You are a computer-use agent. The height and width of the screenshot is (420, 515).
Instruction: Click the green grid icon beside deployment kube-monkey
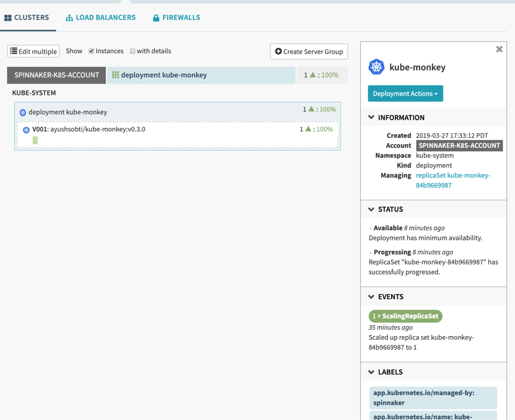(x=115, y=75)
